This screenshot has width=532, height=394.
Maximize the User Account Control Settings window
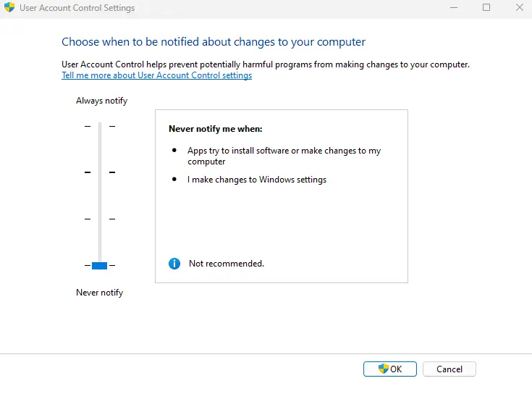(486, 7)
